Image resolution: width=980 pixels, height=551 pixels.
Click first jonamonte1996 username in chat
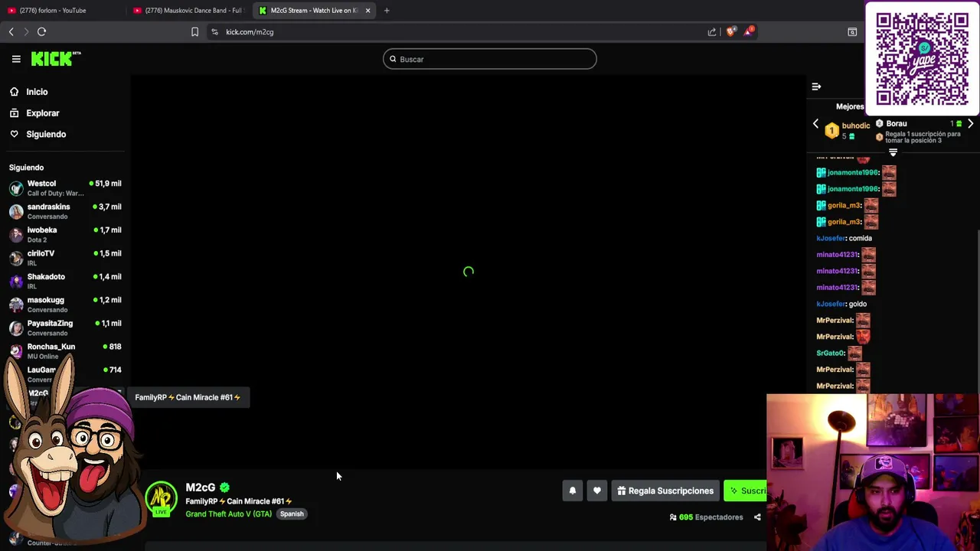[852, 172]
